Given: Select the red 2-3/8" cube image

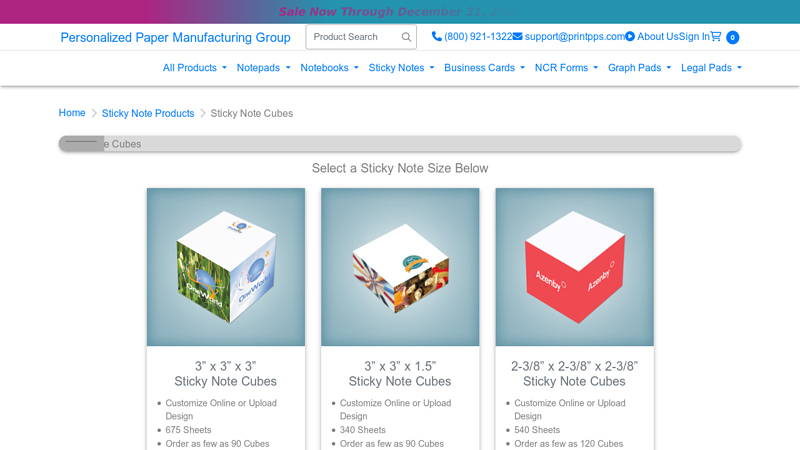Looking at the screenshot, I should point(574,267).
